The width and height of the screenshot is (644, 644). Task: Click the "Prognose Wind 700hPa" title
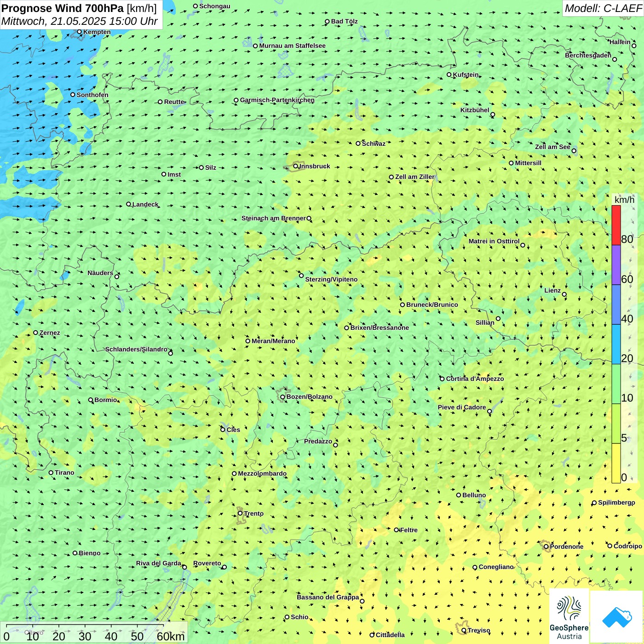tap(63, 8)
